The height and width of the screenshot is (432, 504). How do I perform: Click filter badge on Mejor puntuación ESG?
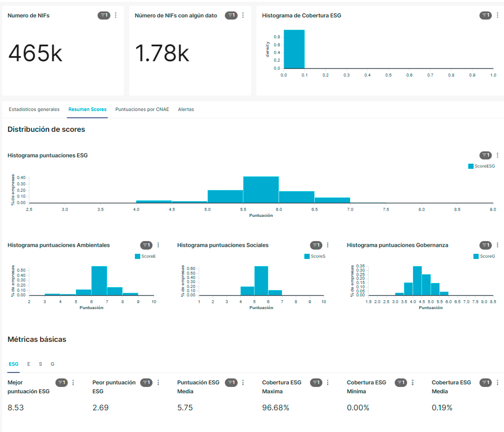(62, 382)
